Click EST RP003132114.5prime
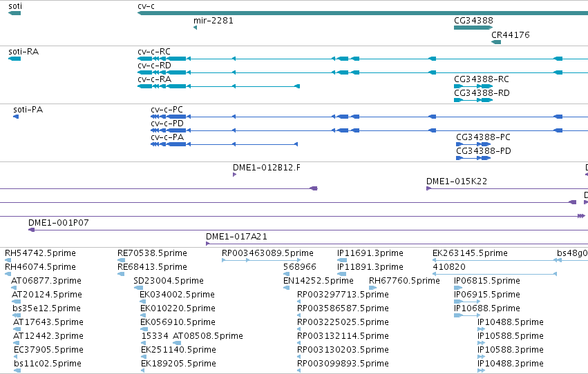 (343, 336)
